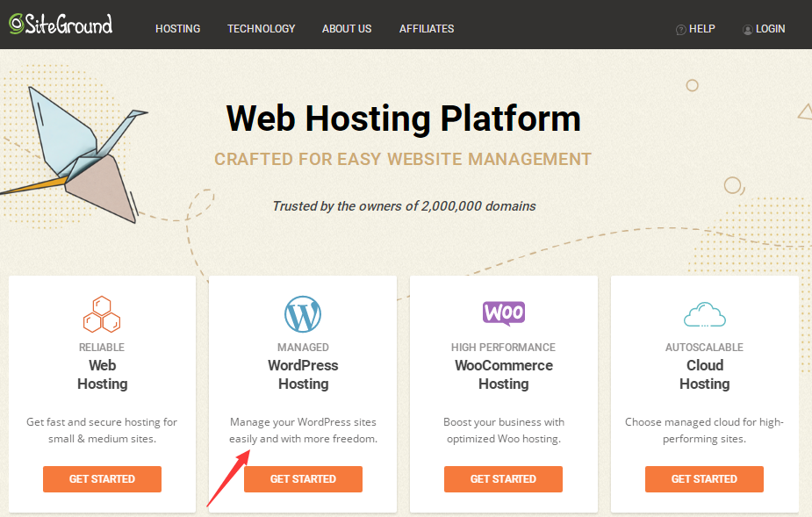Click the blue WordPress logo icon

click(x=303, y=314)
